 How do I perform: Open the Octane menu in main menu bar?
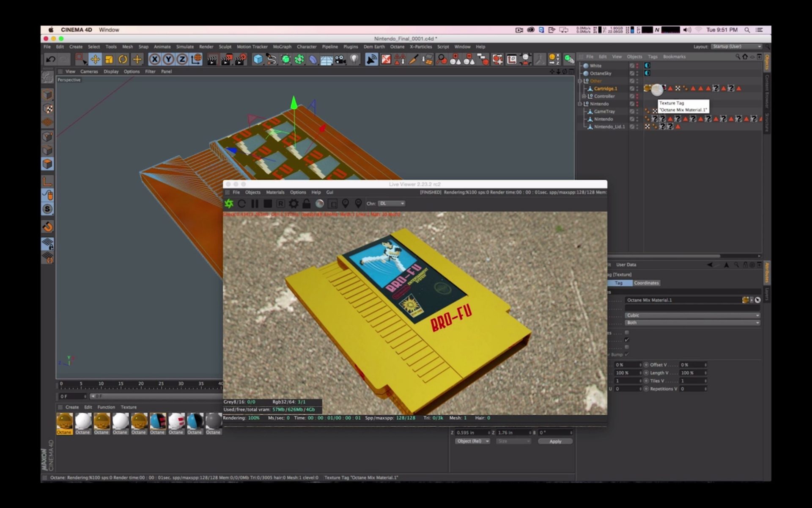(397, 47)
